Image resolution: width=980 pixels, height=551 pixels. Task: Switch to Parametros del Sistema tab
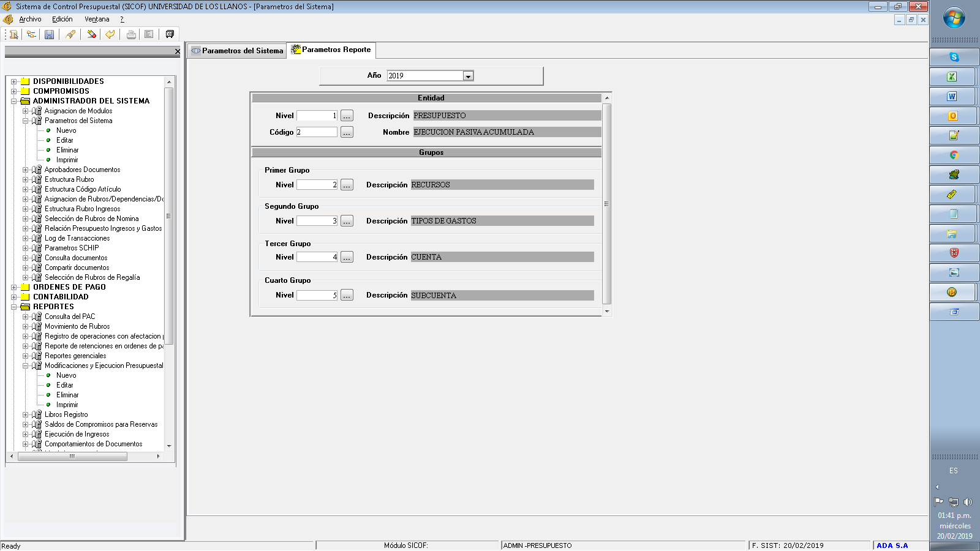(x=237, y=51)
